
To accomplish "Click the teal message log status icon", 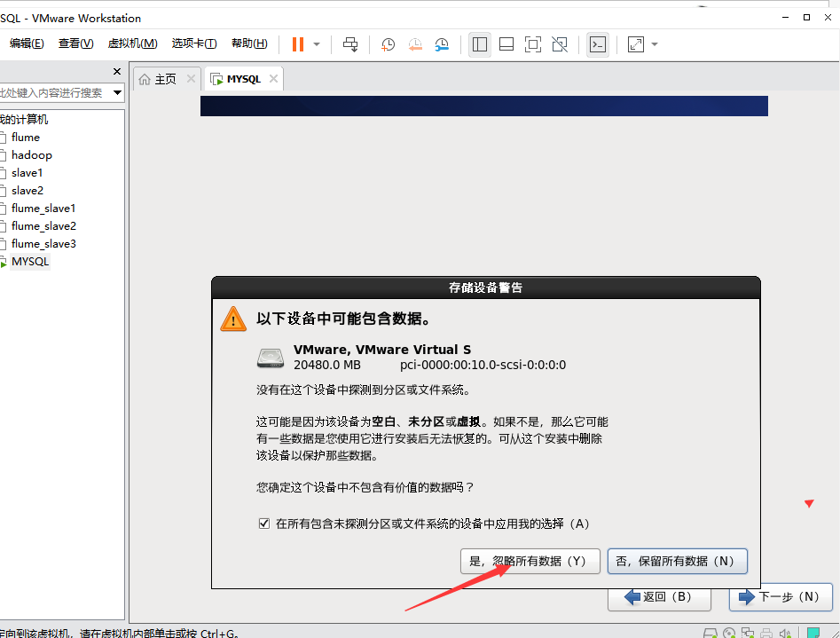I will click(813, 634).
